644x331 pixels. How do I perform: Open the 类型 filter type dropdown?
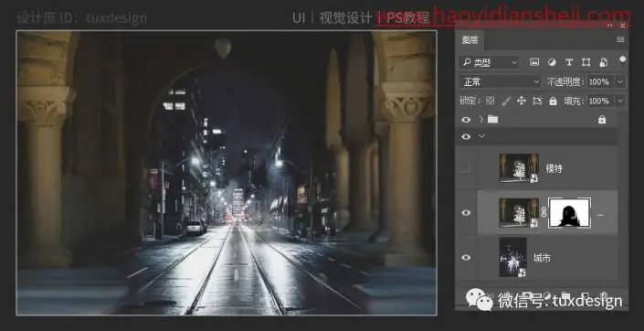[489, 62]
